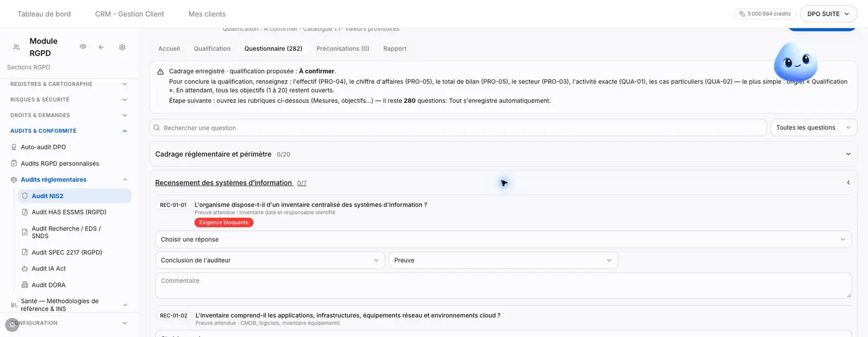Click the user icon beside Module RGPD
This screenshot has height=337, width=868.
pos(17,47)
